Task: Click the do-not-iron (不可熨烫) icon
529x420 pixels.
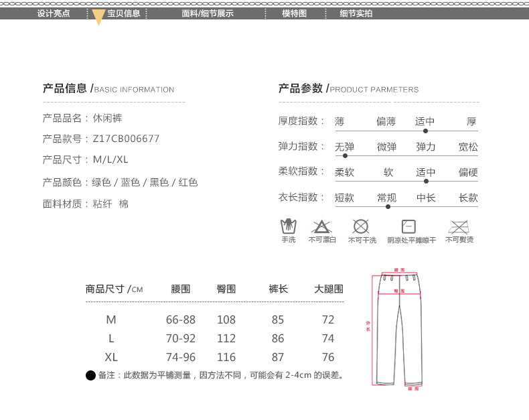Action: [x=459, y=226]
